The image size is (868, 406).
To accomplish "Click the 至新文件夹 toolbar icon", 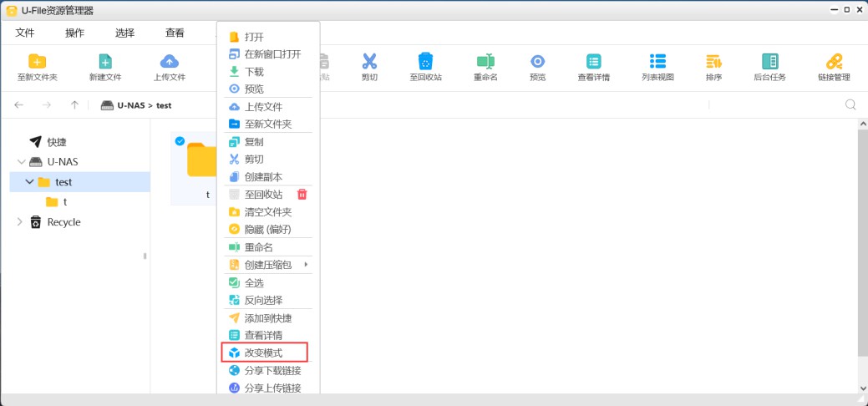I will [37, 62].
